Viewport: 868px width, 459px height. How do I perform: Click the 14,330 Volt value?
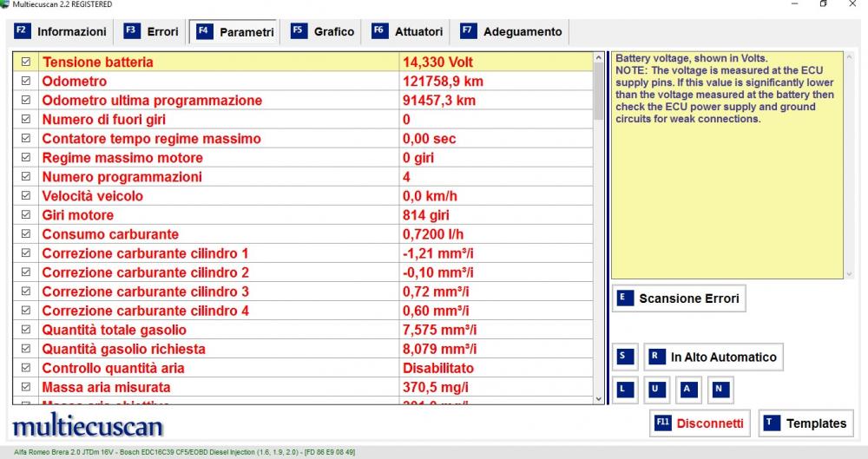point(437,62)
